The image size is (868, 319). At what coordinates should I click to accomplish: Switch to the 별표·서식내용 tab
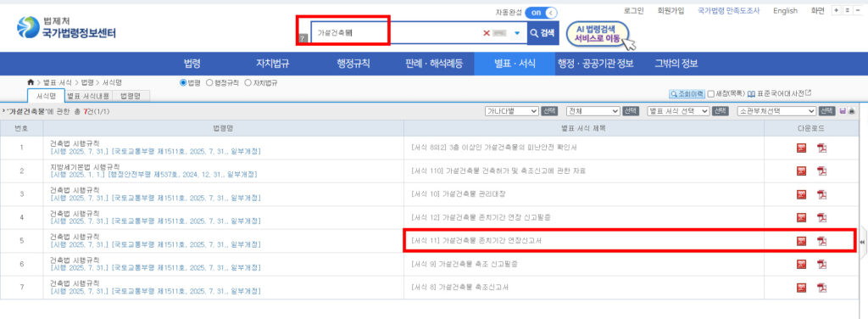click(88, 96)
